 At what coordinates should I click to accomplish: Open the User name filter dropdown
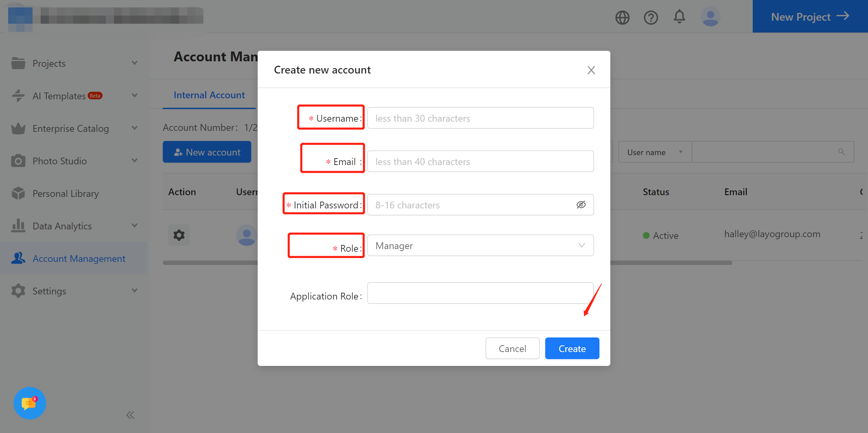click(654, 152)
